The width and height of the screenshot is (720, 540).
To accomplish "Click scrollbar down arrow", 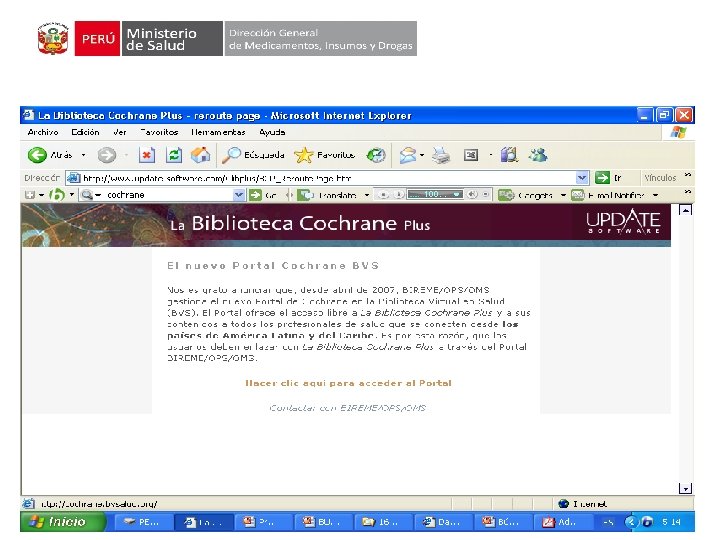I will point(686,489).
